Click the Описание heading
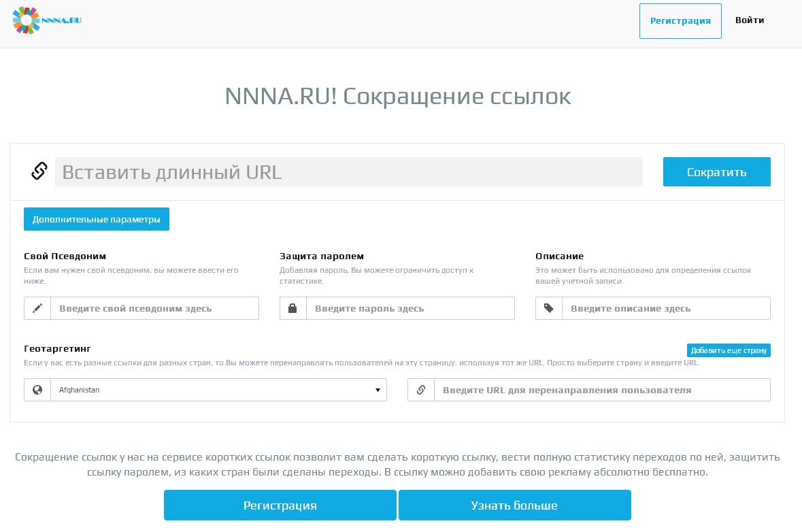Viewport: 802px width, 532px height. coord(560,256)
